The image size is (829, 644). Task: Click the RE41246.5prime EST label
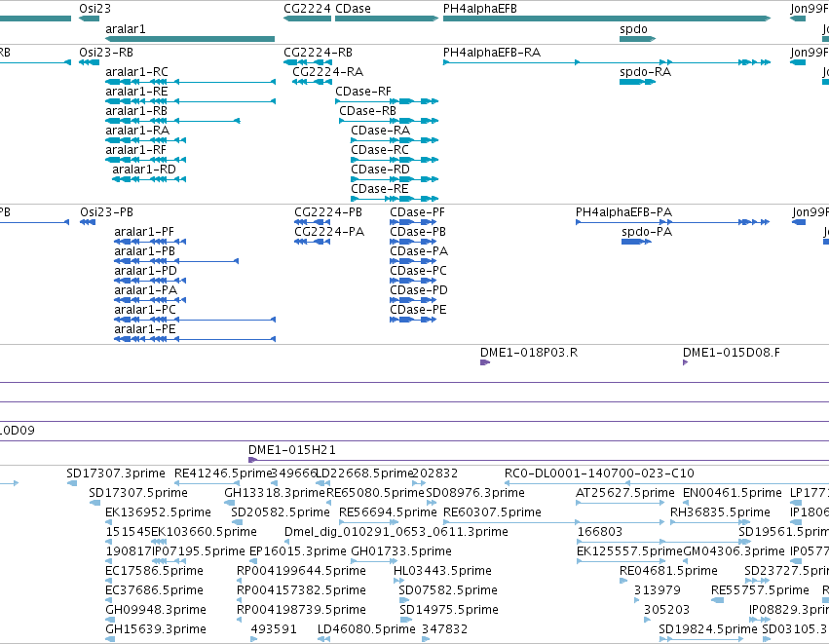tap(222, 474)
